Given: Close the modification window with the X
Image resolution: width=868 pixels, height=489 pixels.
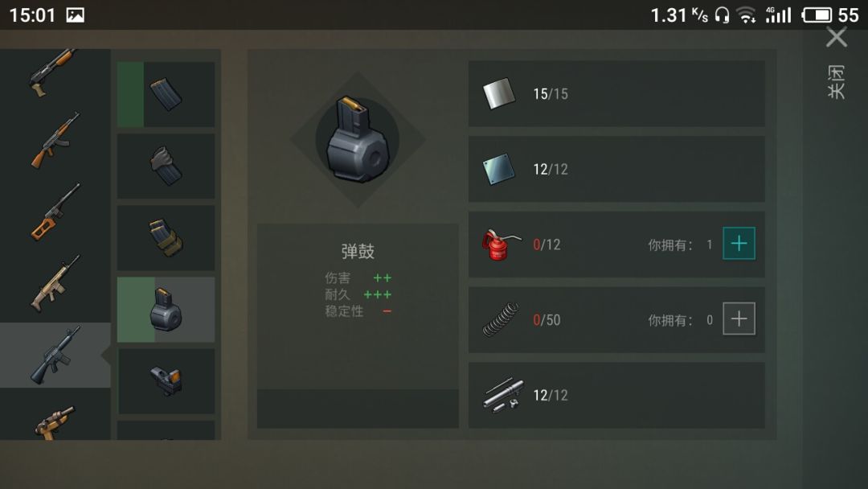Looking at the screenshot, I should (x=837, y=38).
